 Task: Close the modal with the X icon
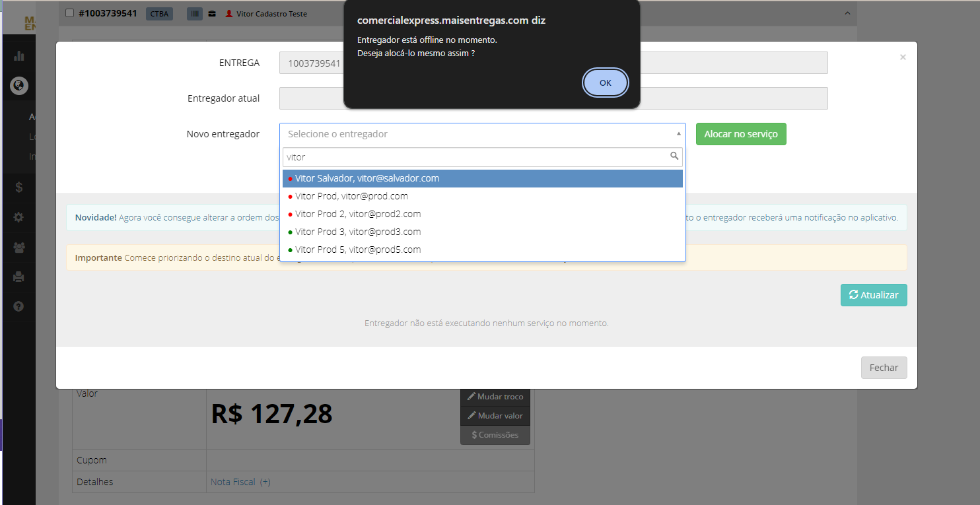click(x=903, y=57)
